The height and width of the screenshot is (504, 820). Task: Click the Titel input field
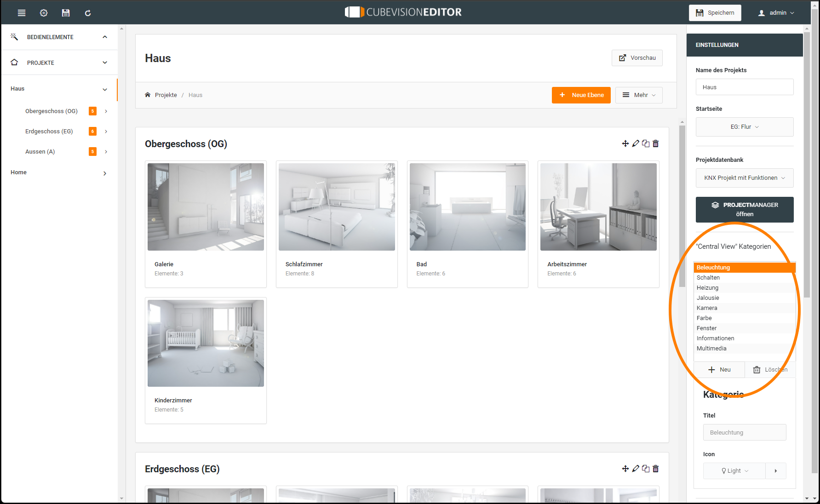click(x=745, y=433)
